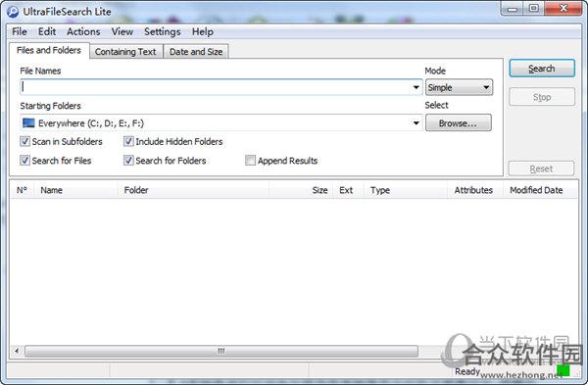This screenshot has width=588, height=385.
Task: Sort results by the Attributes column header
Action: pos(475,190)
